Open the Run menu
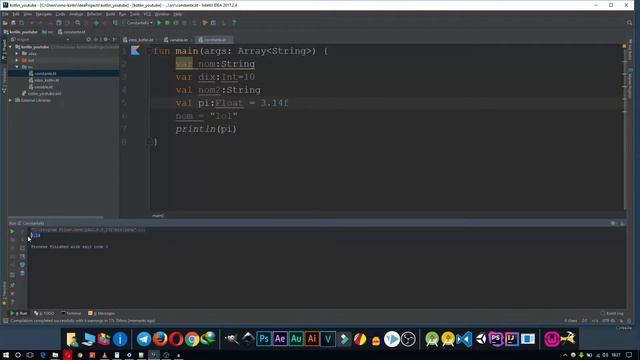 (122, 14)
